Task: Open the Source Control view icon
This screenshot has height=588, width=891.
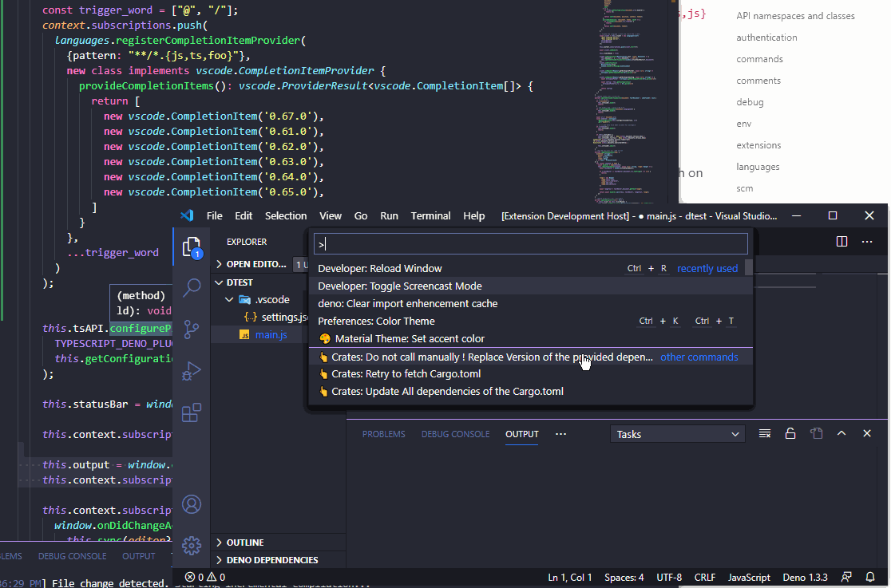Action: pyautogui.click(x=192, y=329)
